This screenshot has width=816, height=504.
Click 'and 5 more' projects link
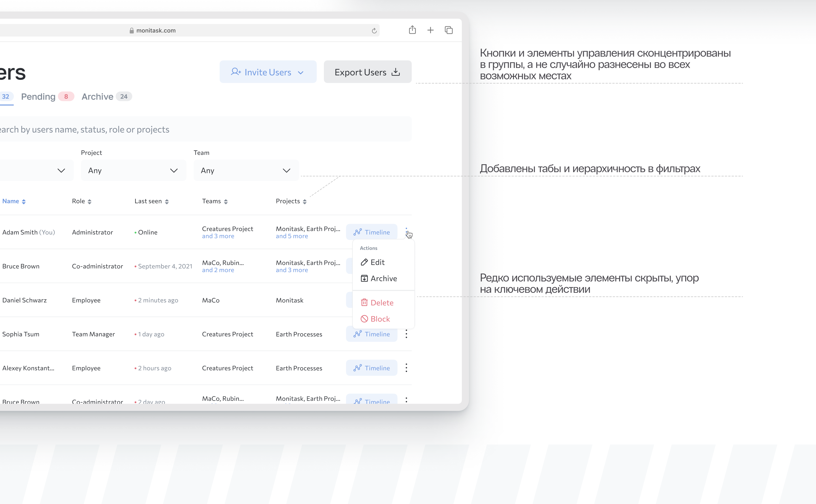(292, 236)
